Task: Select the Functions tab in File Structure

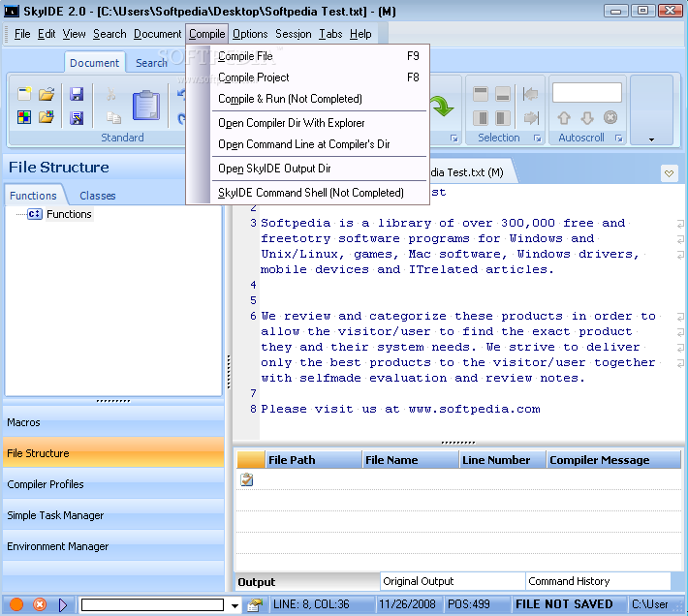Action: point(33,196)
